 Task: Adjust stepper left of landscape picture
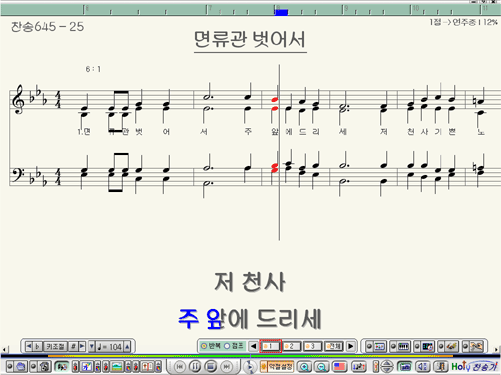pyautogui.click(x=106, y=366)
